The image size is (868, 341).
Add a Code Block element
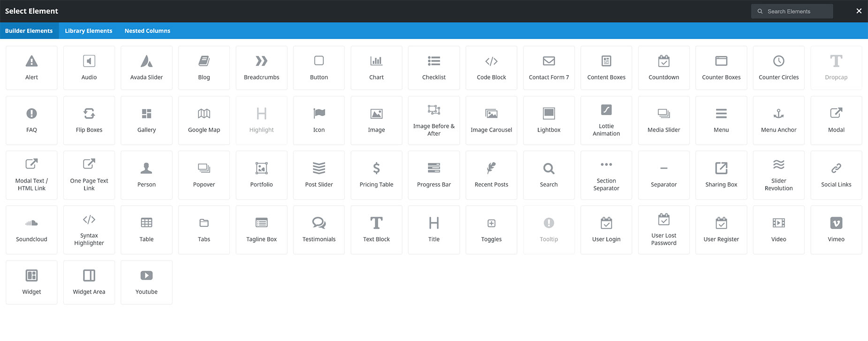(x=491, y=68)
